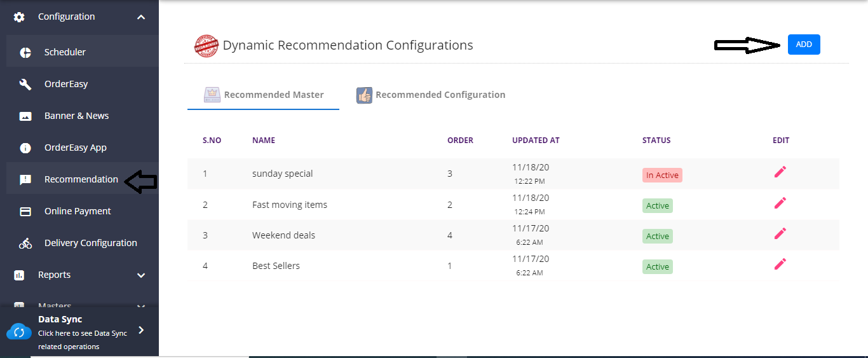Screen dimensions: 868x358
Task: Open the Scheduler sidebar item
Action: tap(65, 52)
